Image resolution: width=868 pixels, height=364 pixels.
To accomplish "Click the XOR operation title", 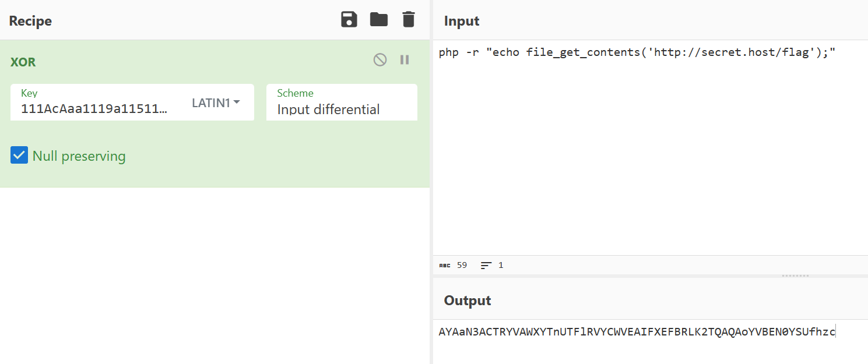I will point(23,62).
